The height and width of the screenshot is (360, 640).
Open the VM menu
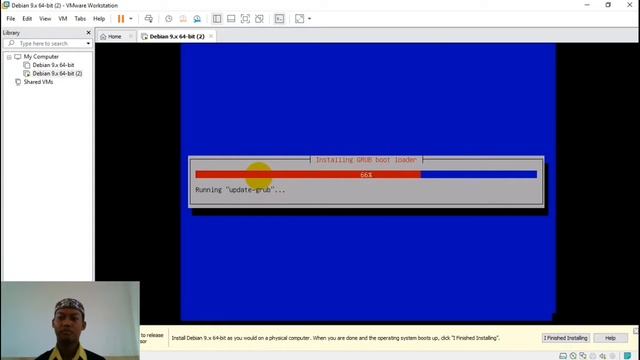(62, 19)
